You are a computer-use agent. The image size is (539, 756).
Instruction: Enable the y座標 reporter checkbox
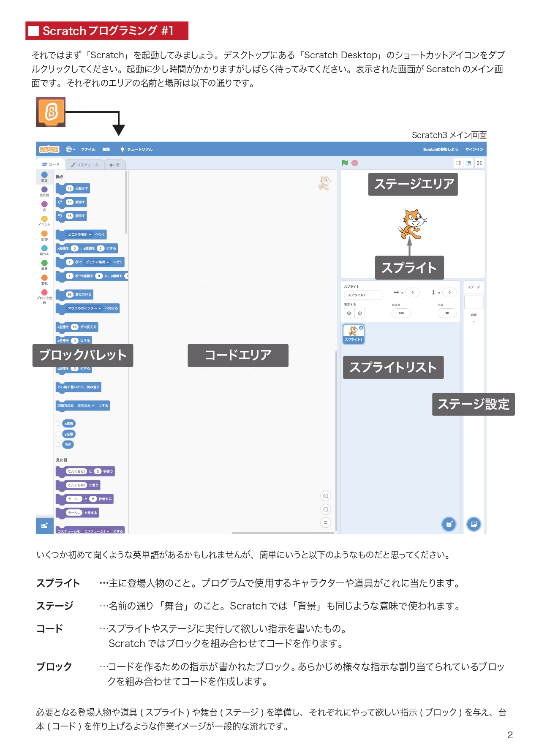coord(58,434)
